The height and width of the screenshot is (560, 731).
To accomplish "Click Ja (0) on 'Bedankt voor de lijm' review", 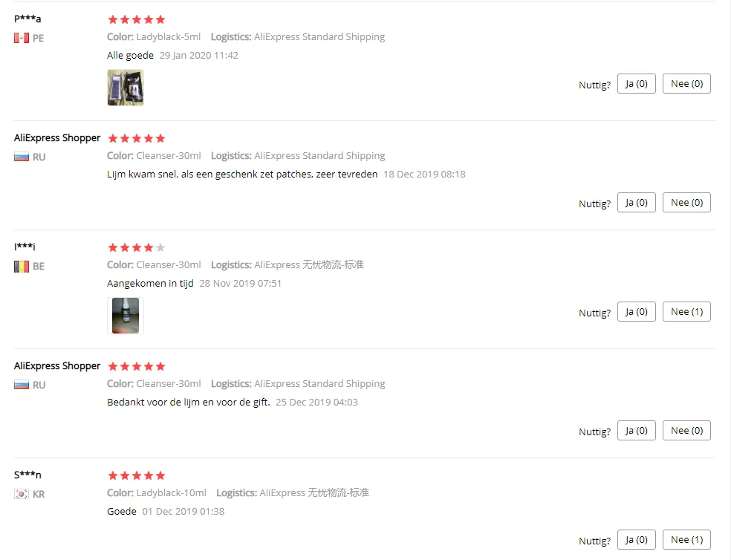I will [x=637, y=431].
